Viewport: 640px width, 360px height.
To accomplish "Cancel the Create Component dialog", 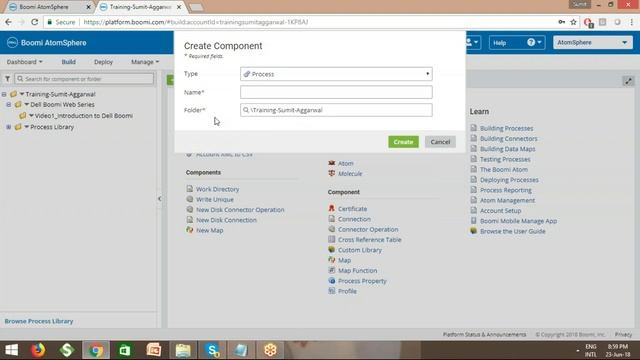I will [x=440, y=142].
